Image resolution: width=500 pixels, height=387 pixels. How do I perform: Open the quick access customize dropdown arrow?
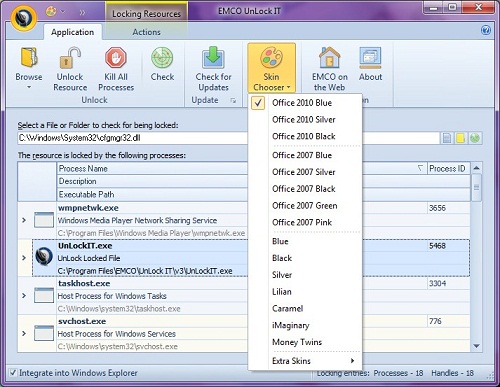pos(62,12)
